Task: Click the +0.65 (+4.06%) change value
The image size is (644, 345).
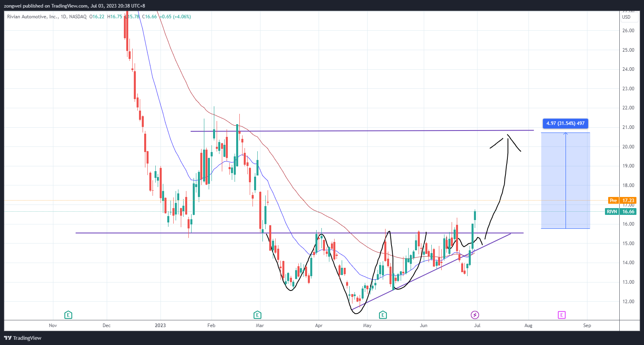Action: (175, 17)
